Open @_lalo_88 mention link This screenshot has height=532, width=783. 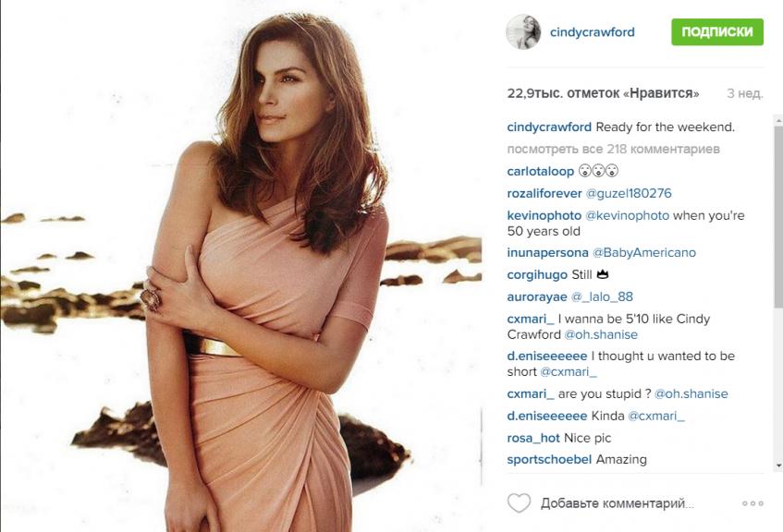[x=602, y=297]
